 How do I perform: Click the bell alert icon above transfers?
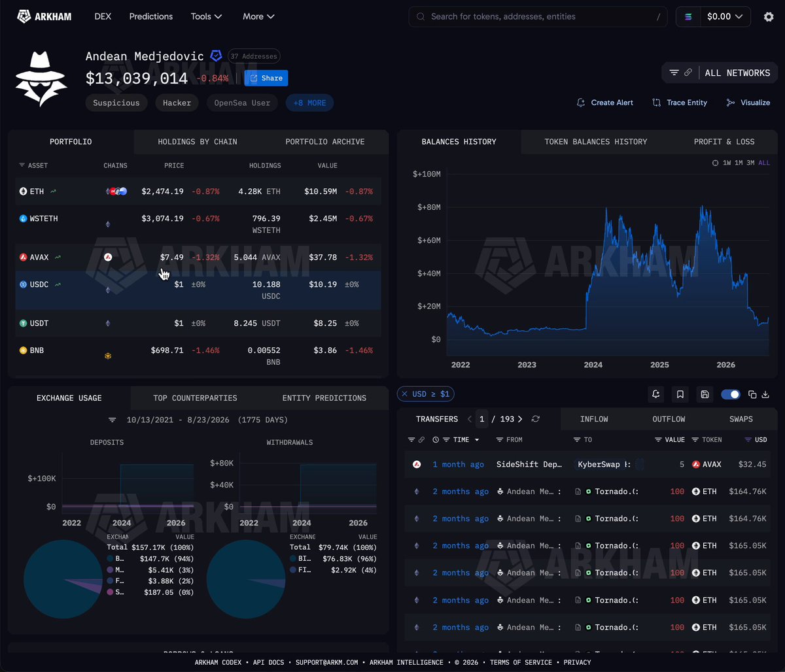pos(655,394)
